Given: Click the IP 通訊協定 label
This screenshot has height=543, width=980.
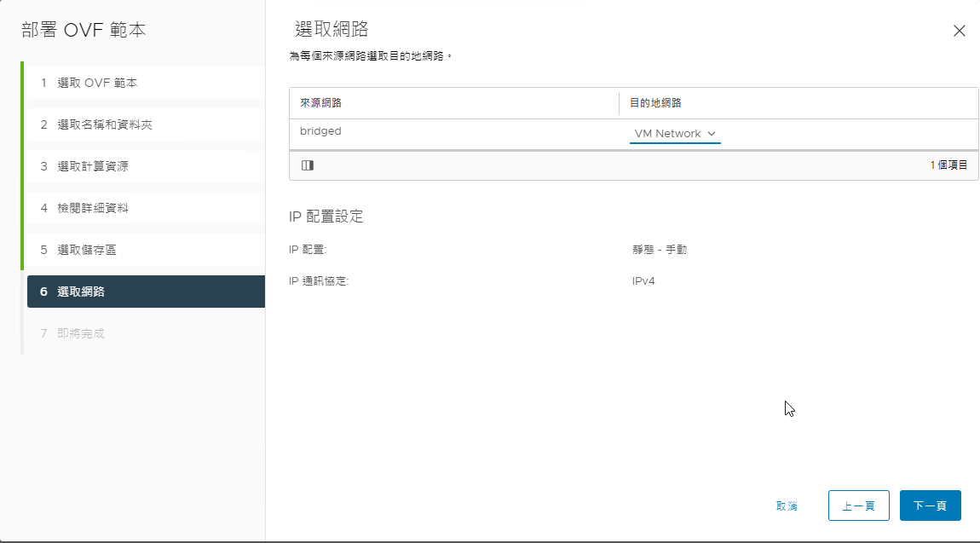Looking at the screenshot, I should tap(319, 281).
